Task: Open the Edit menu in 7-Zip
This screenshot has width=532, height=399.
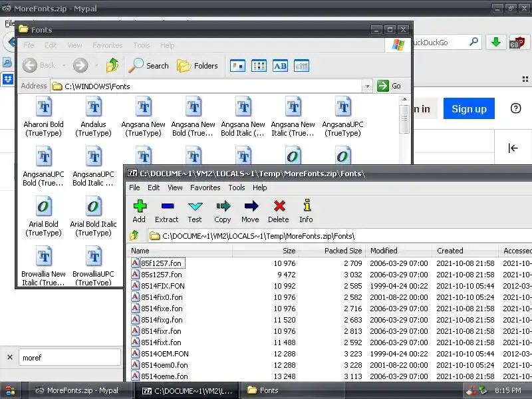Action: pos(154,188)
